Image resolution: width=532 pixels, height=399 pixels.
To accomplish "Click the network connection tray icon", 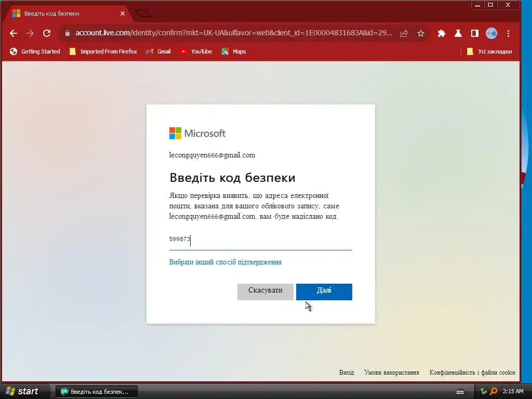I will tap(484, 391).
